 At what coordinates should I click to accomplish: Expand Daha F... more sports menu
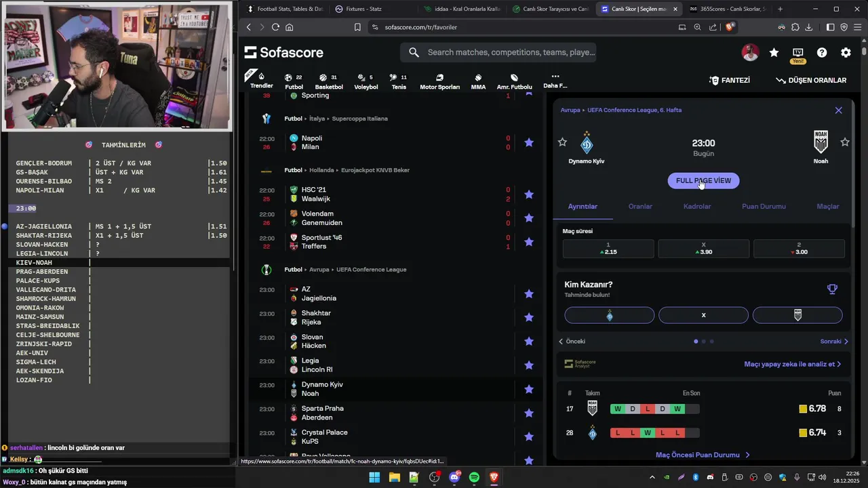(x=555, y=81)
